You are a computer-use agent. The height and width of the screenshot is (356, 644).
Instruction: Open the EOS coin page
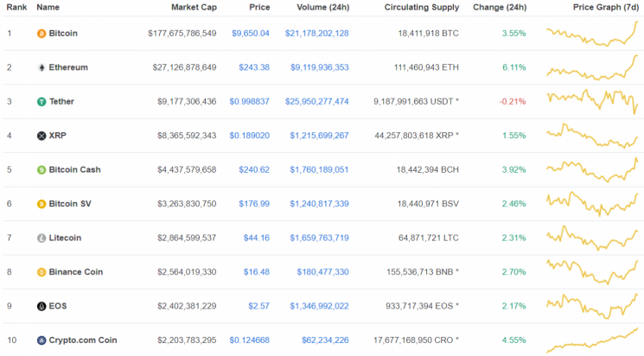pos(58,306)
